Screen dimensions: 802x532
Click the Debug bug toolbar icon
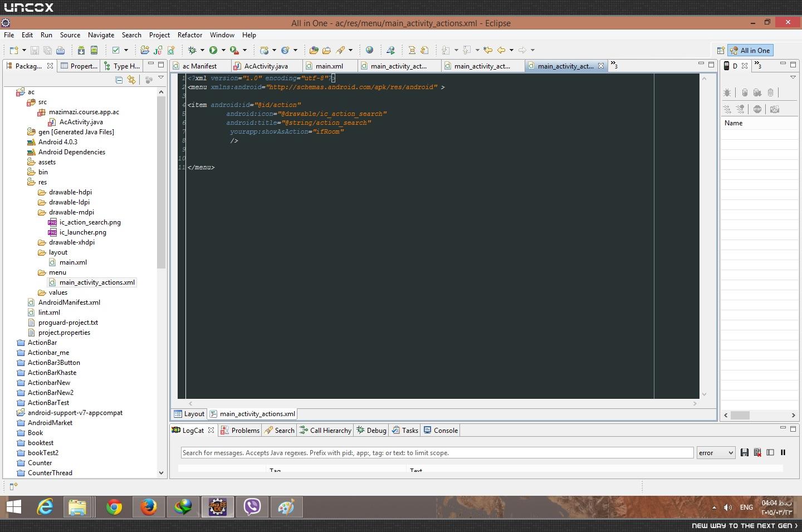click(193, 50)
